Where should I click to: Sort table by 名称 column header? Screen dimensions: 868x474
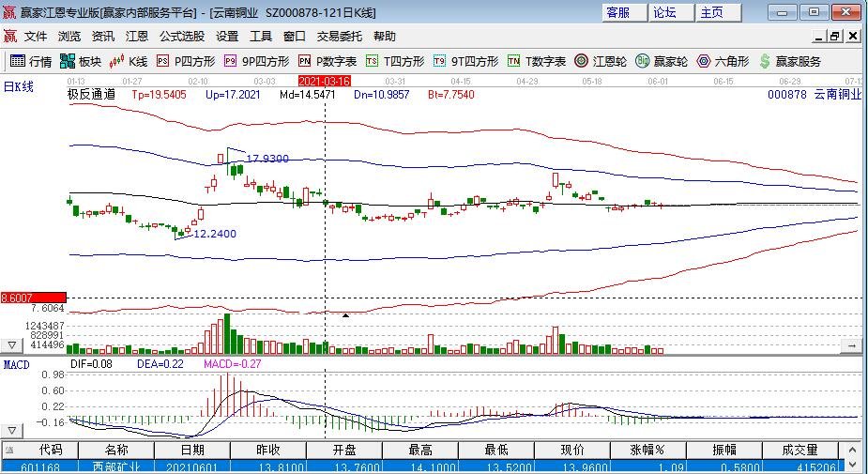tap(116, 451)
